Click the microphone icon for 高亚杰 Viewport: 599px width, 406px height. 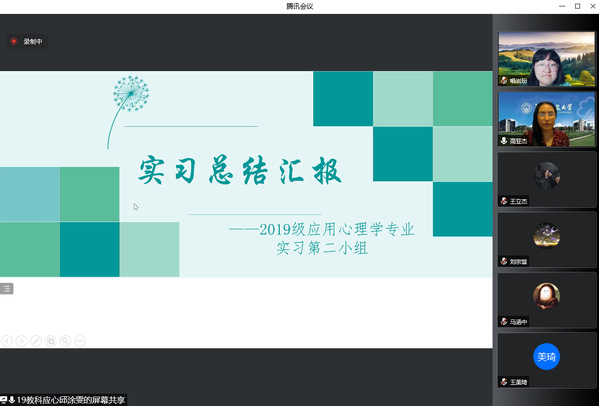pos(504,141)
